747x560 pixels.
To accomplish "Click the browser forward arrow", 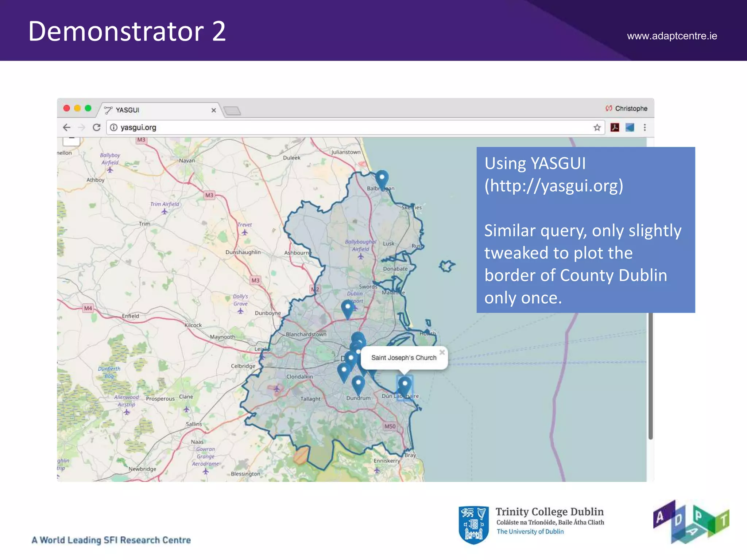I will (x=82, y=127).
